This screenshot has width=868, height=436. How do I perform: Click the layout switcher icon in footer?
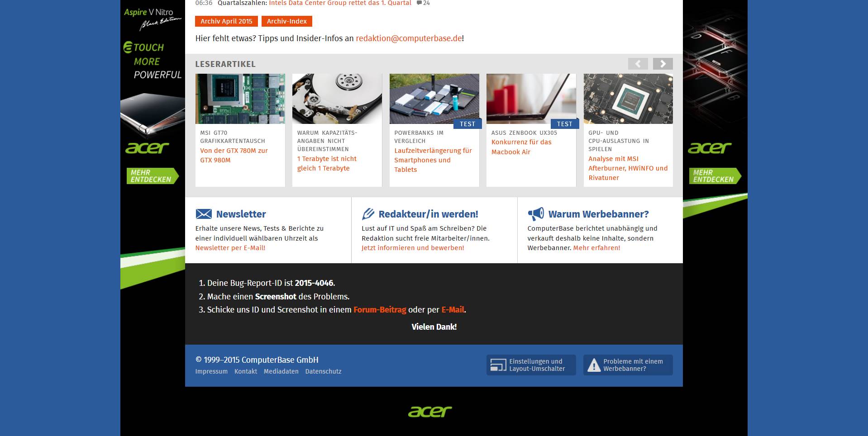[498, 365]
